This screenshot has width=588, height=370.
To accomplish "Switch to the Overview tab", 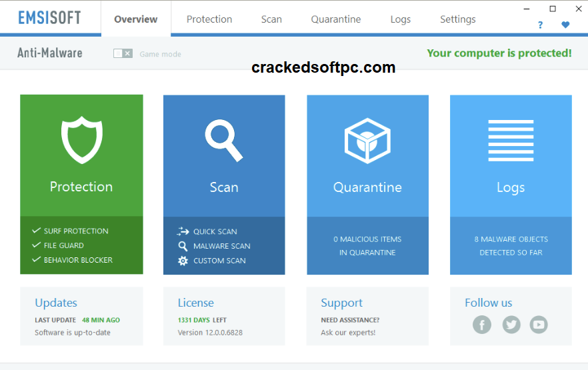I will click(x=136, y=19).
